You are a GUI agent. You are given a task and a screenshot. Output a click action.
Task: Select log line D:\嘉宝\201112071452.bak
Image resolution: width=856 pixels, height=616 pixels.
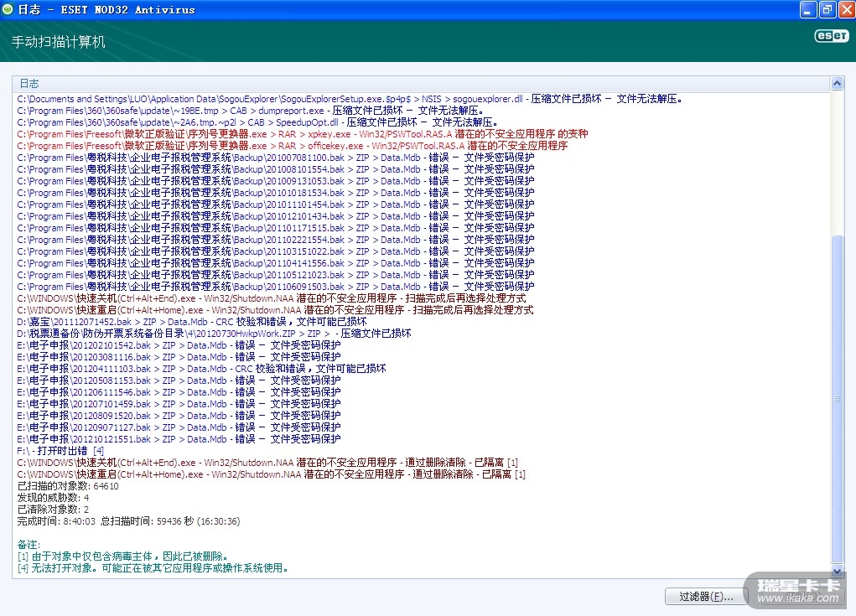pyautogui.click(x=192, y=322)
